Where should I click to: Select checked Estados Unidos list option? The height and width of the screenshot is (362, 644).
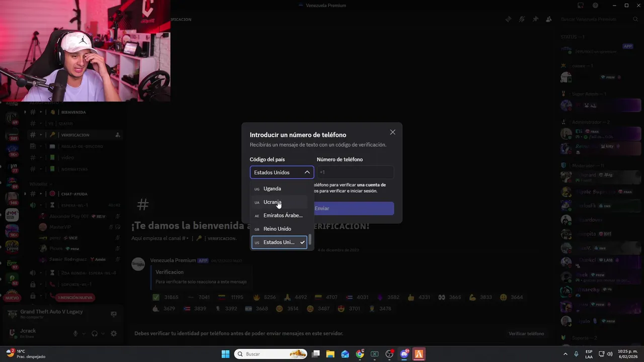(279, 242)
